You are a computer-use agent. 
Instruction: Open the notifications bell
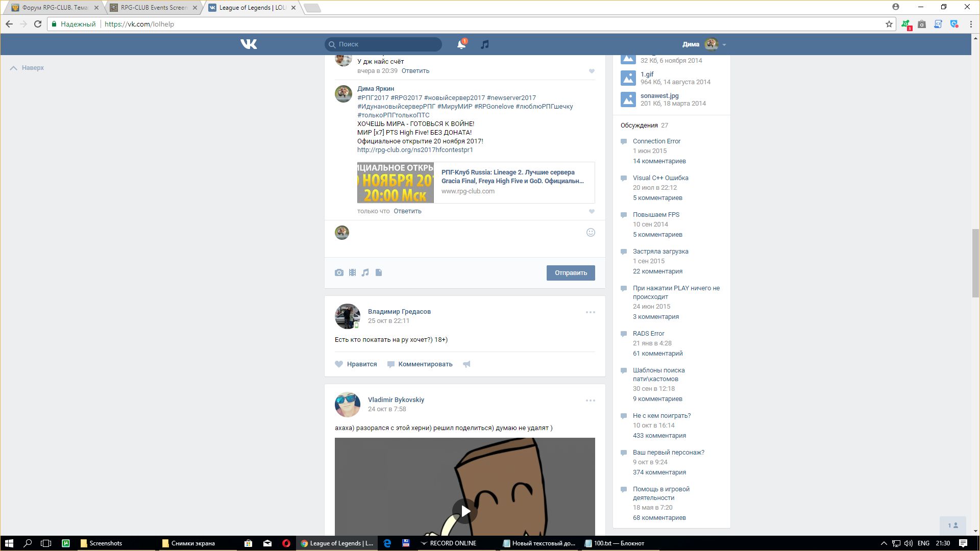(x=461, y=44)
